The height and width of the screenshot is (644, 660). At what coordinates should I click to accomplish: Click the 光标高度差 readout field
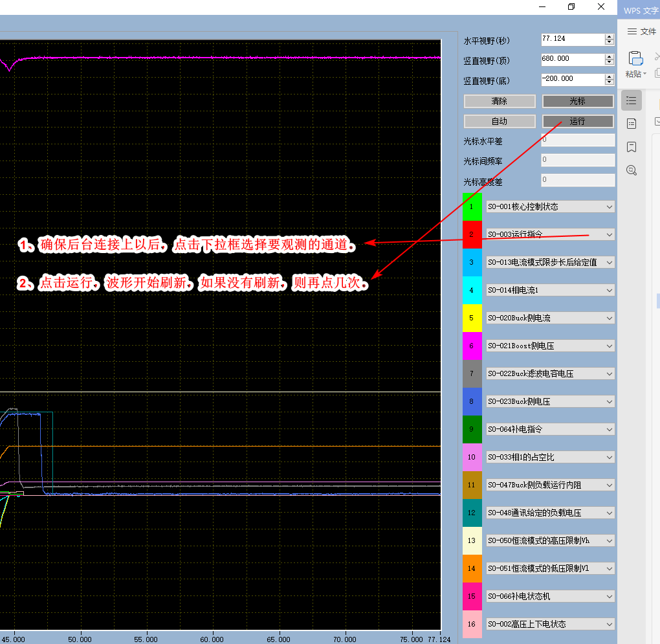pos(577,180)
